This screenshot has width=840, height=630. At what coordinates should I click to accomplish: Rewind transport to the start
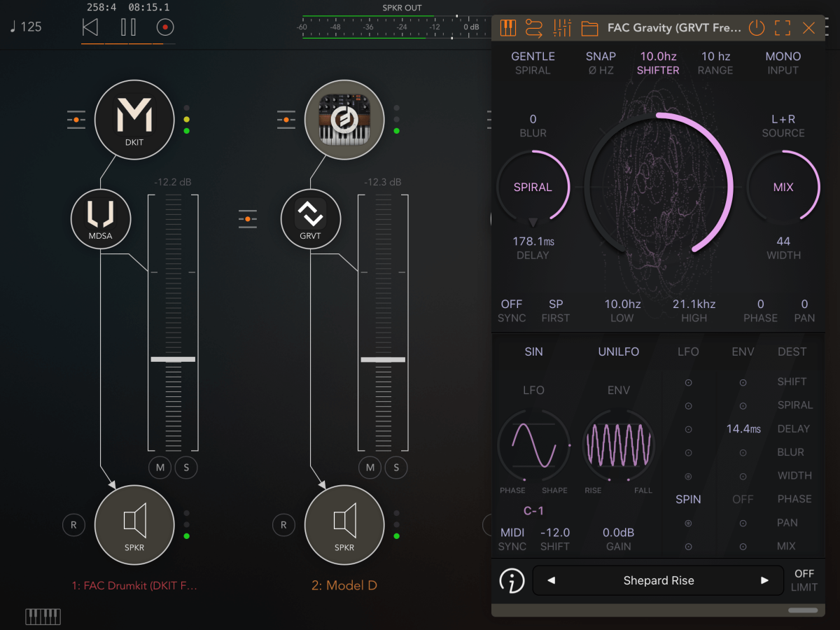(90, 27)
